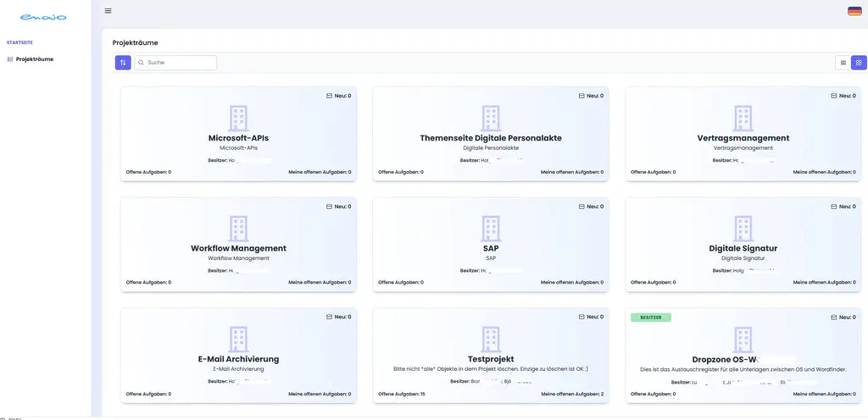Viewport: 868px width, 420px height.
Task: Open the Testprojekt building icon
Action: tap(491, 340)
